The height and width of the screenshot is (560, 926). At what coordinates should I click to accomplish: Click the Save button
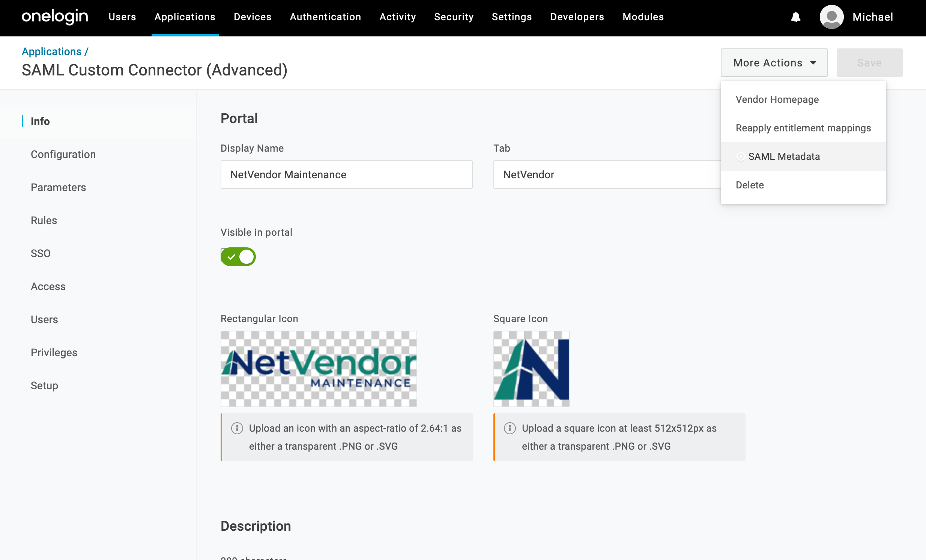(869, 63)
